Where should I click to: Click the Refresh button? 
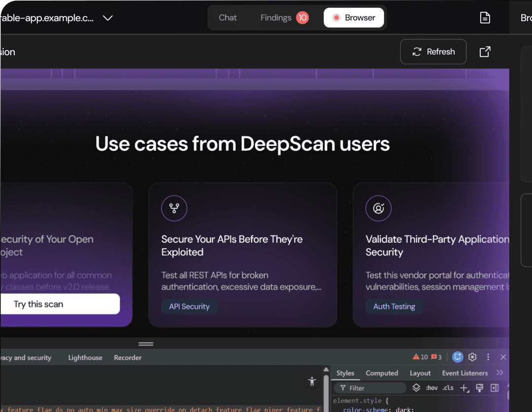pyautogui.click(x=433, y=52)
